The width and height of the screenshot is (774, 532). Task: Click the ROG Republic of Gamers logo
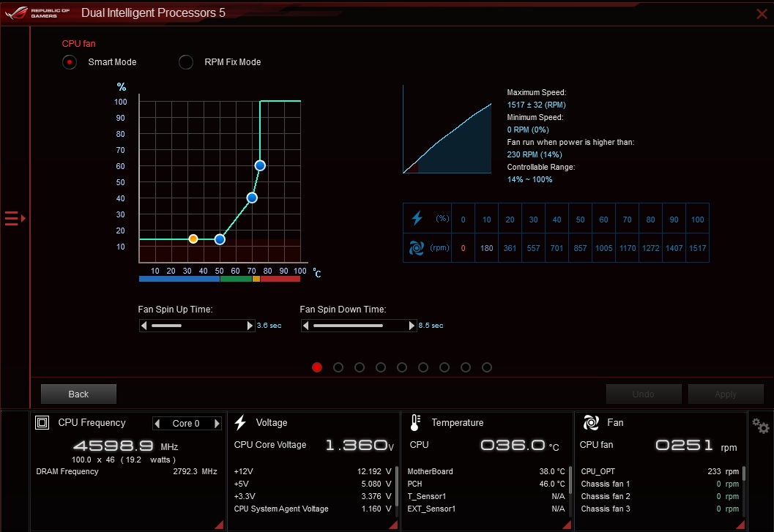pos(38,13)
